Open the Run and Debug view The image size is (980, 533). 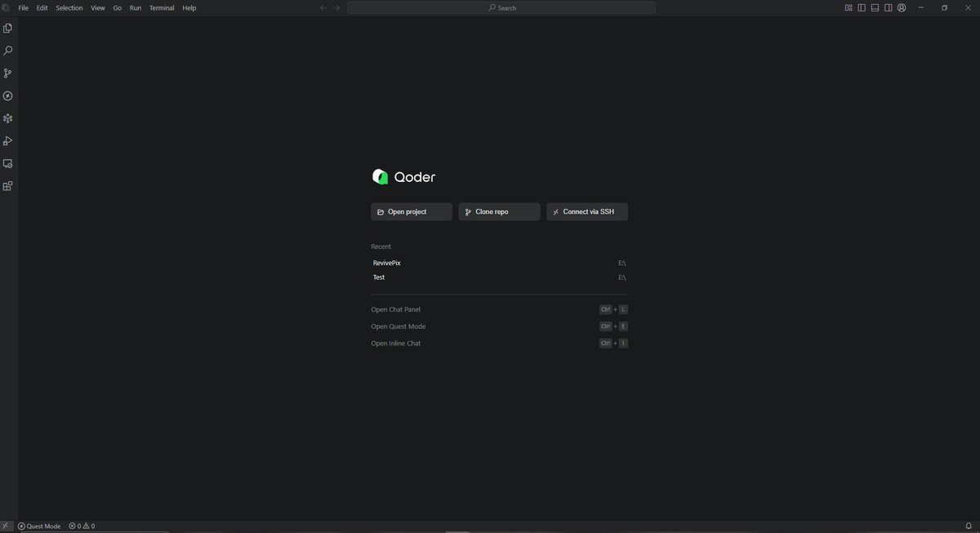coord(8,141)
